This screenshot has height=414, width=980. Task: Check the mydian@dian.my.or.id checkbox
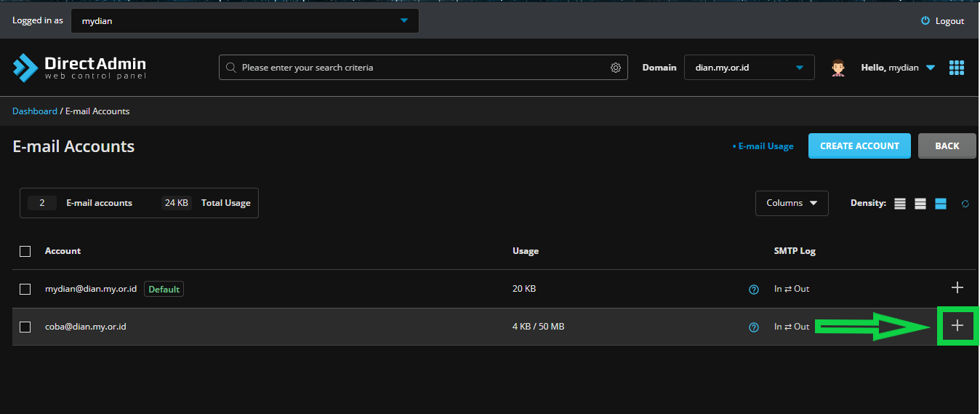(25, 289)
